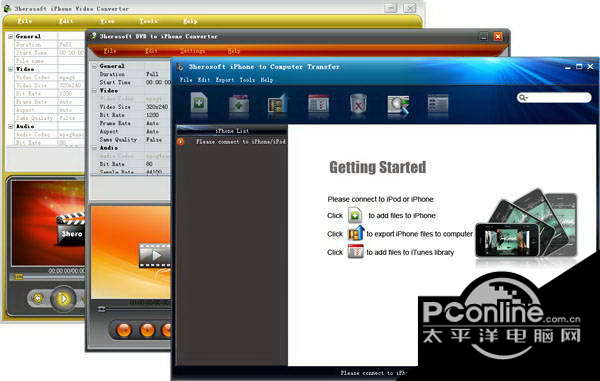Click first orange playback button in DVD converter
This screenshot has height=381, width=600.
tap(124, 330)
